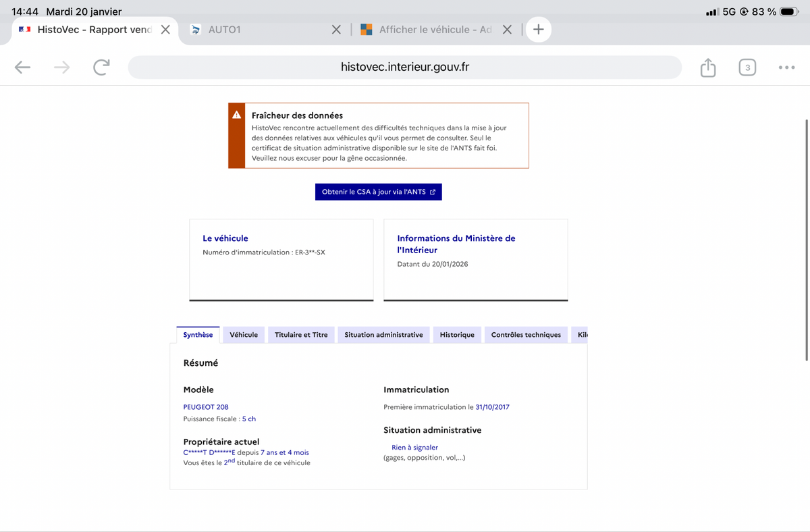
Task: Close the AUTO1 browser tab
Action: point(337,30)
